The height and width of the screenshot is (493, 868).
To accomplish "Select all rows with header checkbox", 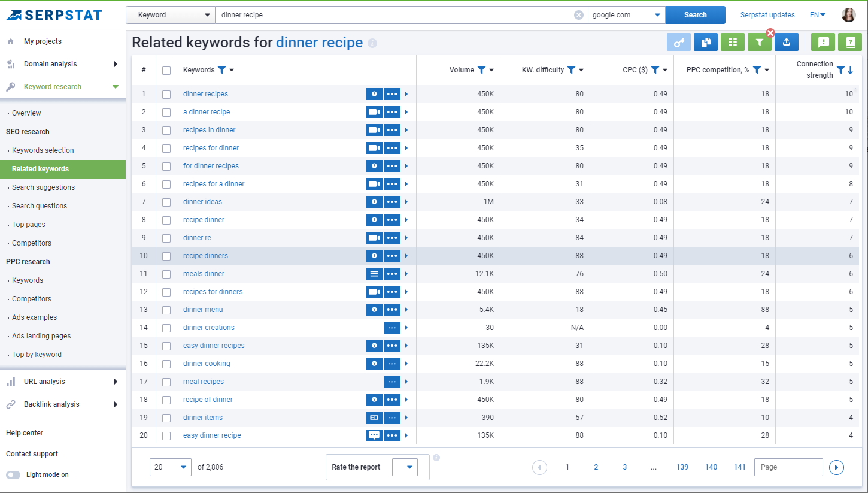I will tap(166, 70).
